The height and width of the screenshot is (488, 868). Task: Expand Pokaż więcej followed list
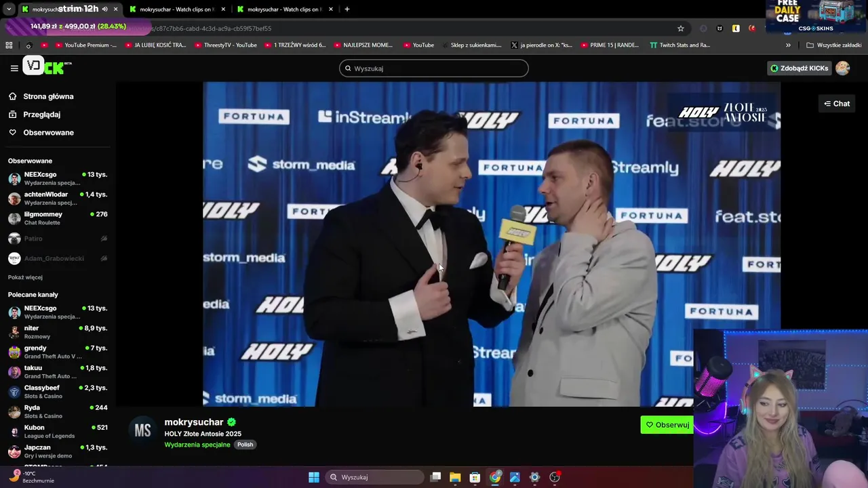click(25, 277)
